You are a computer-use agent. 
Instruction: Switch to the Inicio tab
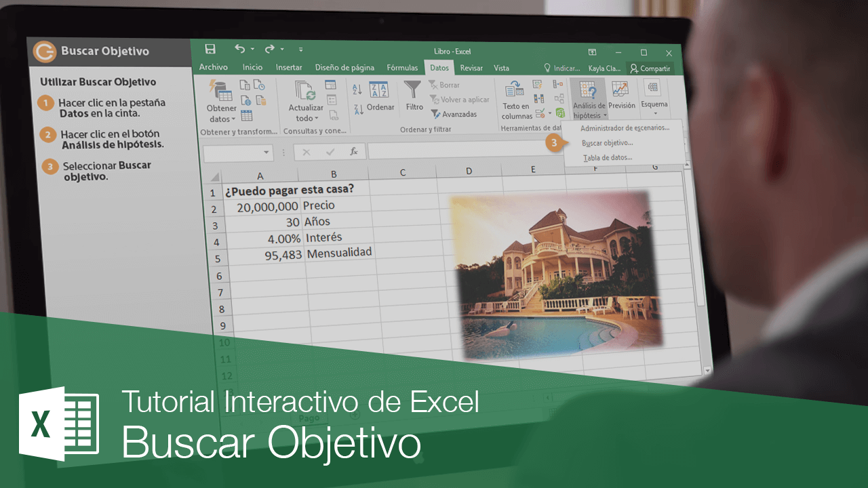click(x=252, y=67)
